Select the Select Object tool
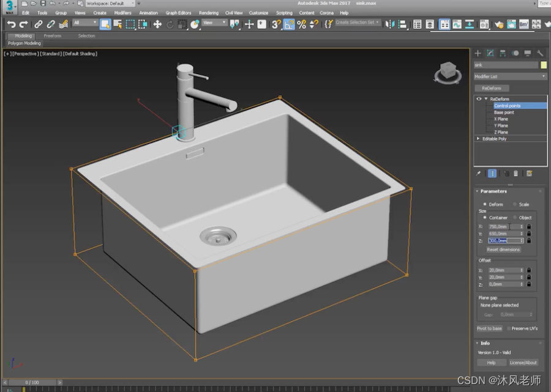 coord(105,24)
